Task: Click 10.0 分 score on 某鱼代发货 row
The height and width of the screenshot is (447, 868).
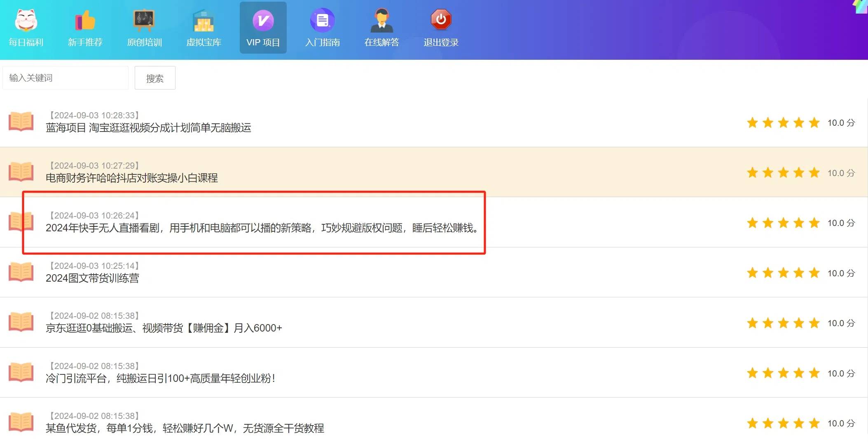Action: click(841, 423)
